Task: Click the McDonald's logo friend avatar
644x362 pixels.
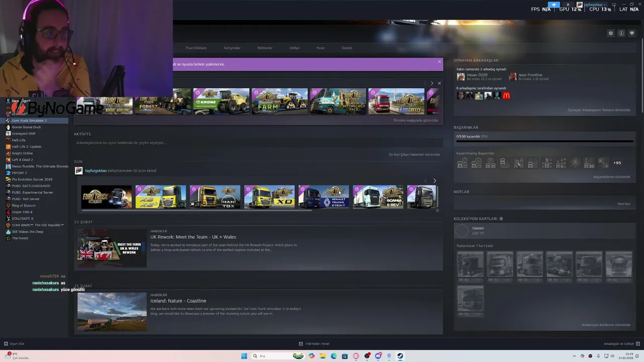Action: (x=506, y=96)
